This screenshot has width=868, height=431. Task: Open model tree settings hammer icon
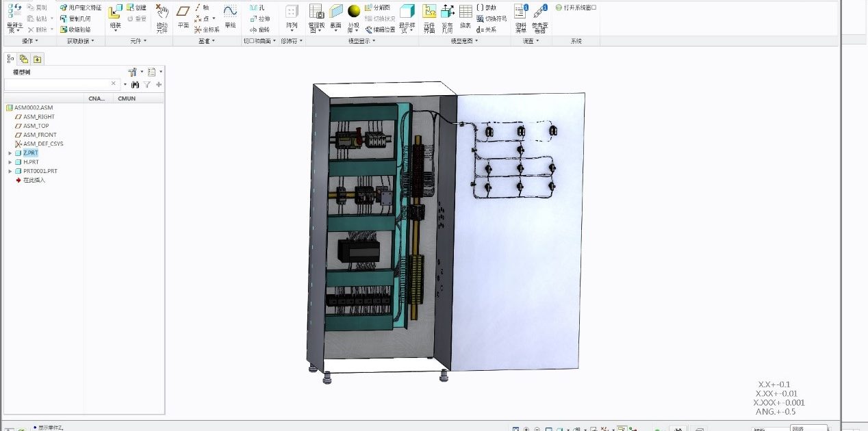[x=133, y=71]
